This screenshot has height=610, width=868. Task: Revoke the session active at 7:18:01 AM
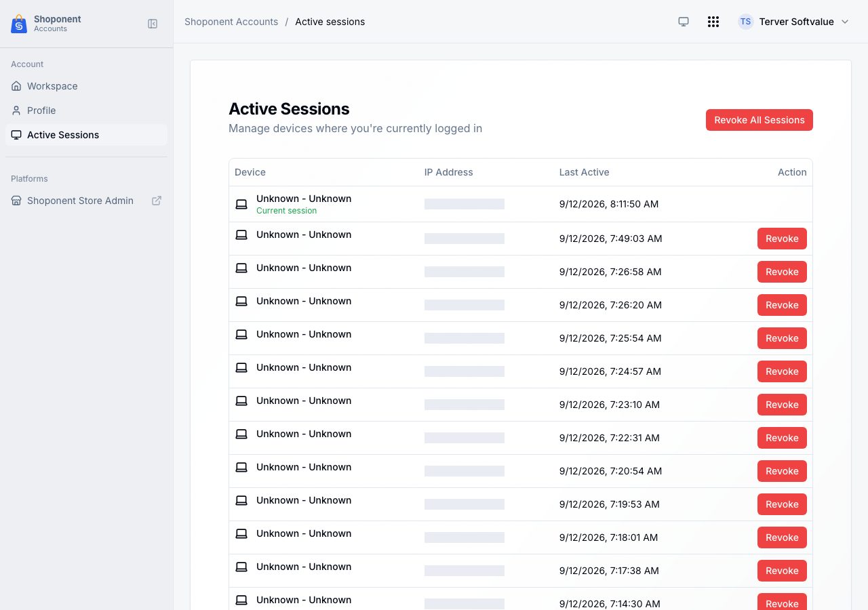(x=782, y=537)
